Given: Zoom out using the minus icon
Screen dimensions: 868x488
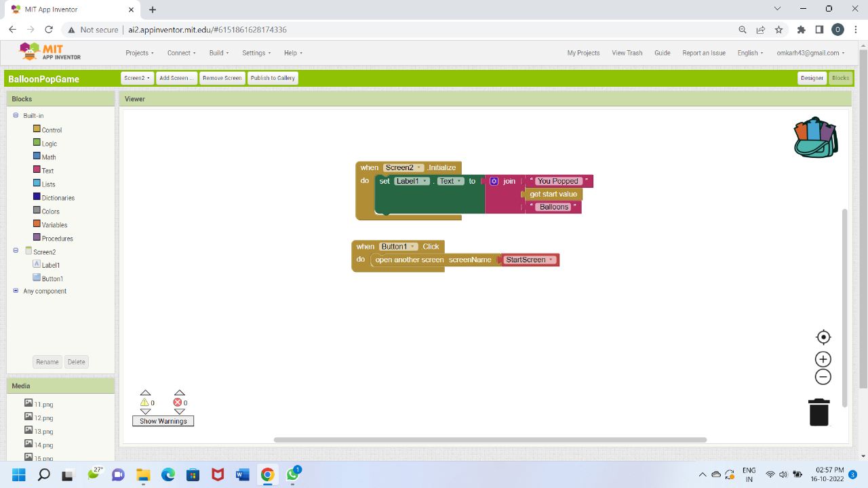Looking at the screenshot, I should pos(823,377).
